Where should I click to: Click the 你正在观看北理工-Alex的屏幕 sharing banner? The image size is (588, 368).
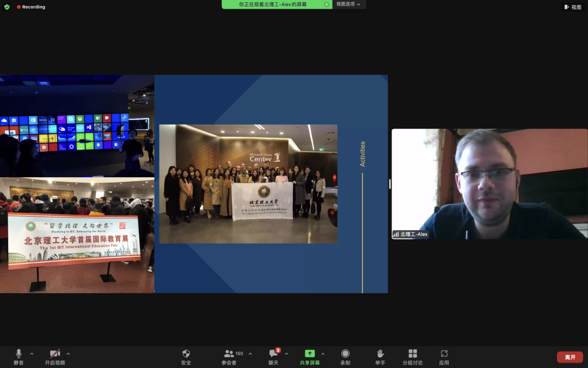277,4
